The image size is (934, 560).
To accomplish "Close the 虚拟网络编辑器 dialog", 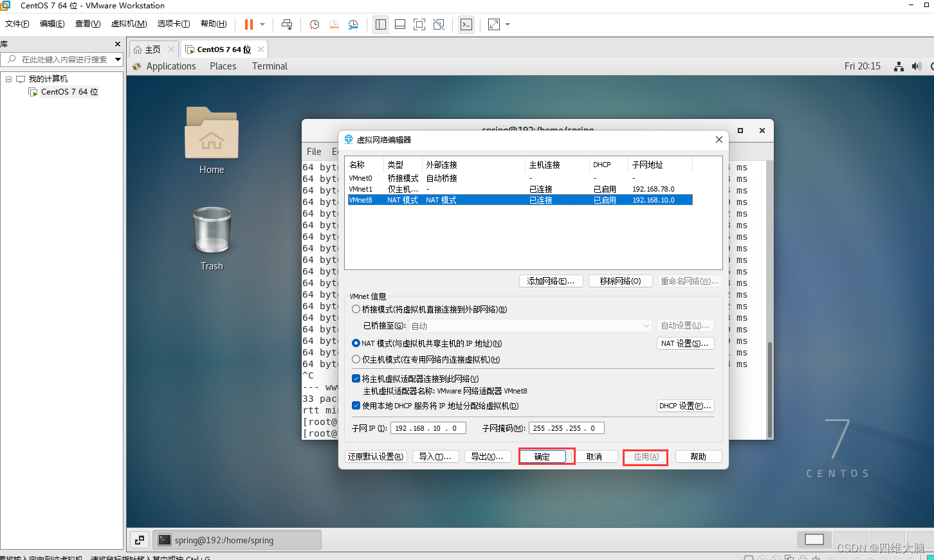I will pos(719,140).
